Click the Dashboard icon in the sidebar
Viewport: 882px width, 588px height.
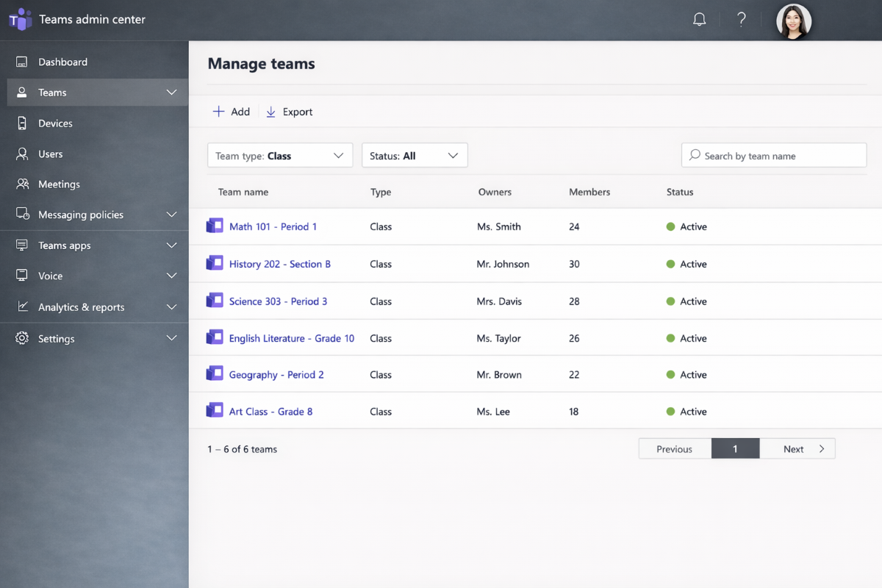pyautogui.click(x=22, y=62)
